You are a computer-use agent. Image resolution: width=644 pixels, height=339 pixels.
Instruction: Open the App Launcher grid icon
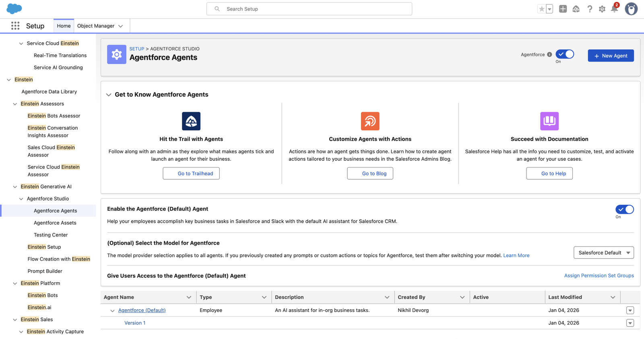point(15,26)
